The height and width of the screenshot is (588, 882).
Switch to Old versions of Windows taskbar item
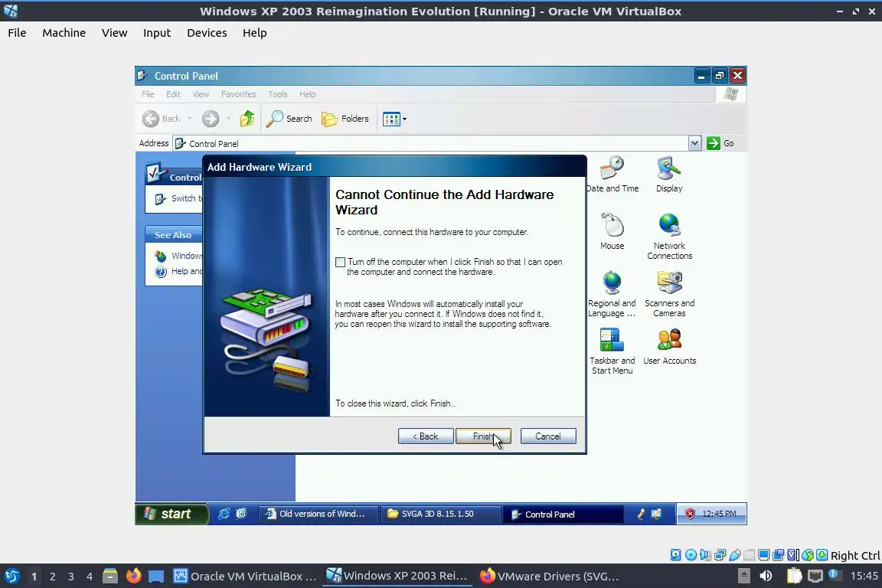(317, 514)
